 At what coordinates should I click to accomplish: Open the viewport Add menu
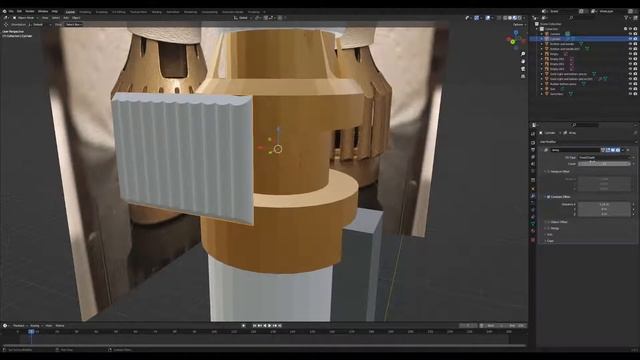click(x=66, y=18)
